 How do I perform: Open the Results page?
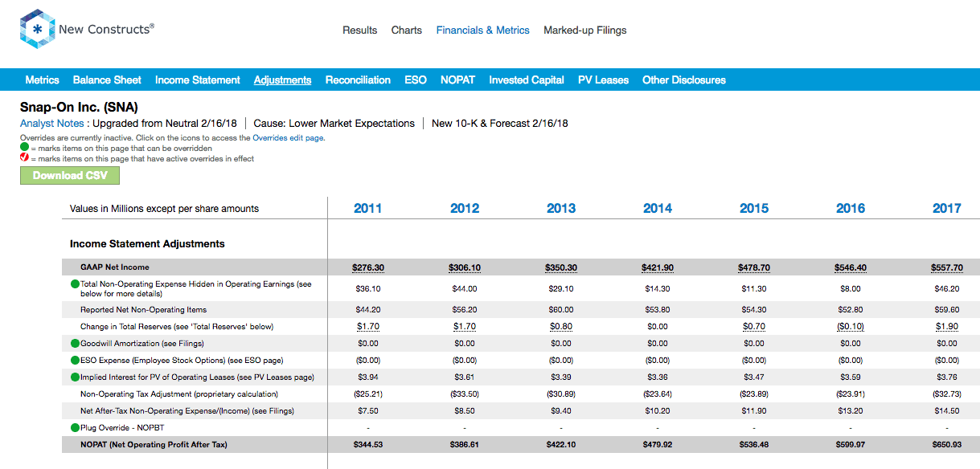pos(359,31)
